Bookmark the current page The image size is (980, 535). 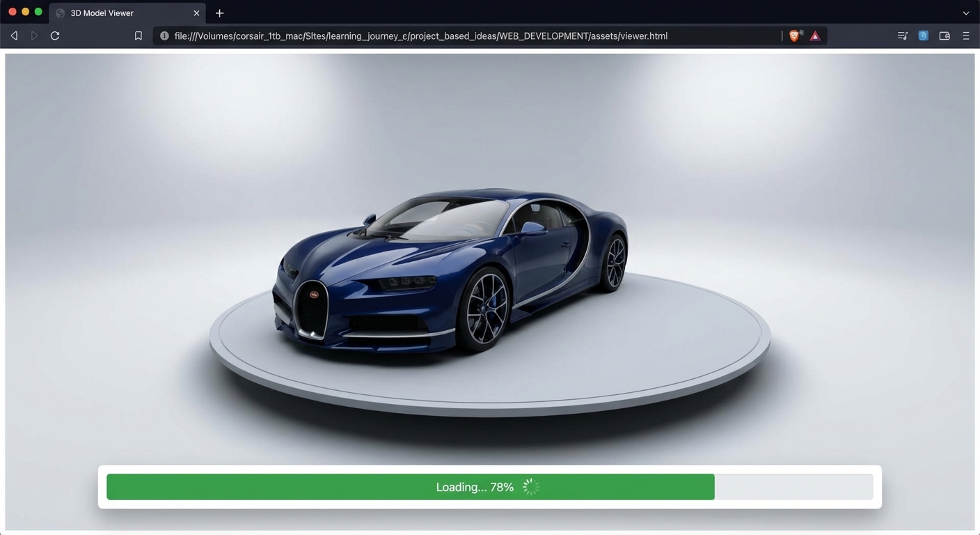click(138, 36)
